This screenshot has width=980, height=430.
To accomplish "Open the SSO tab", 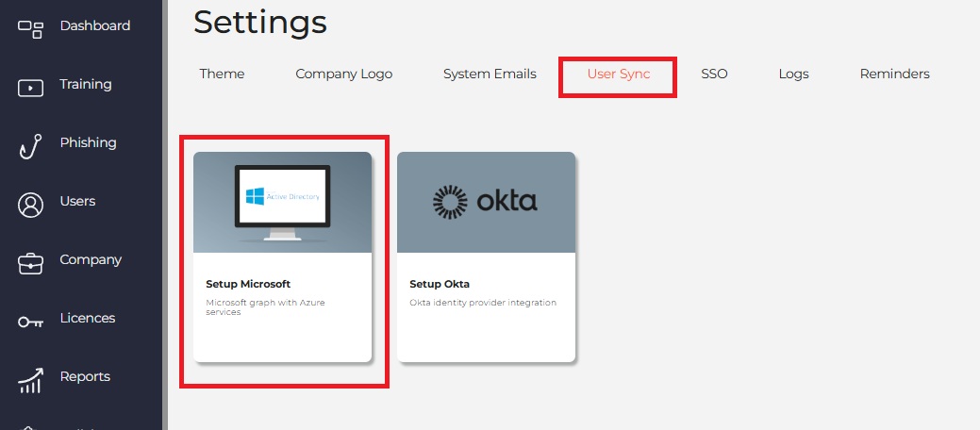I will pos(714,74).
